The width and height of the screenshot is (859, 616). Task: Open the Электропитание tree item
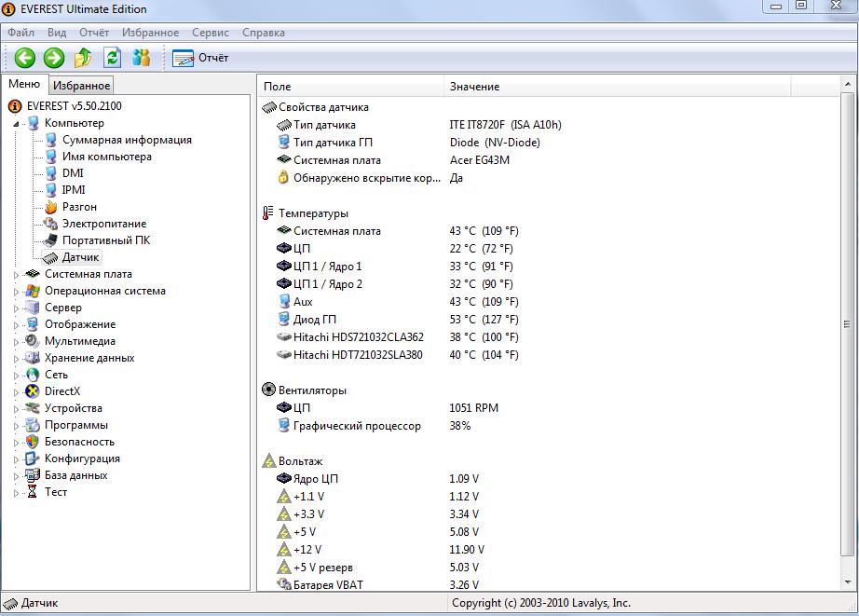point(103,224)
